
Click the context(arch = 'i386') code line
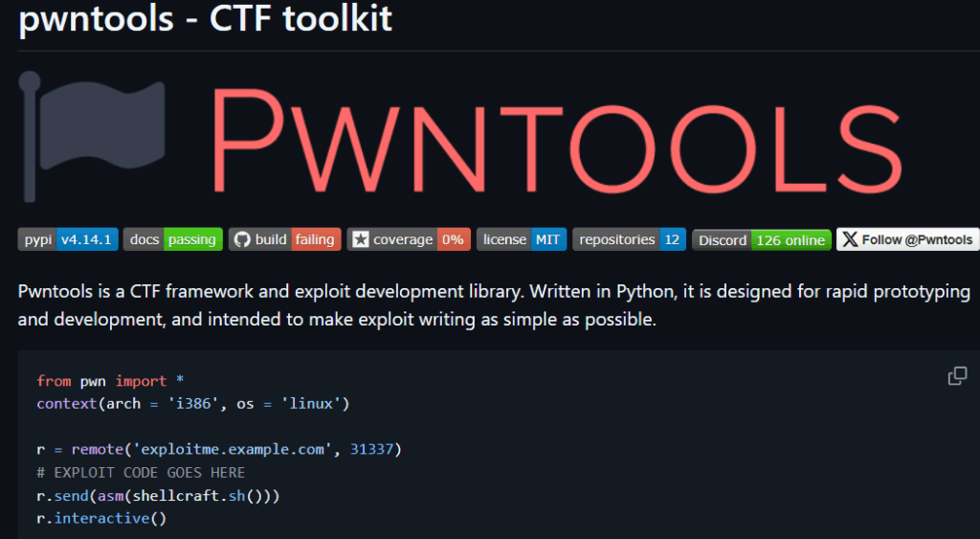tap(193, 403)
